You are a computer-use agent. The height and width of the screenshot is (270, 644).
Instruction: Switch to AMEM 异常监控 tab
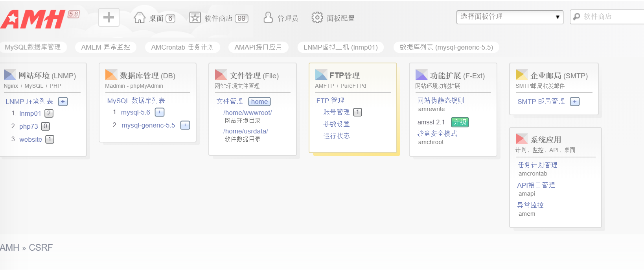coord(106,47)
